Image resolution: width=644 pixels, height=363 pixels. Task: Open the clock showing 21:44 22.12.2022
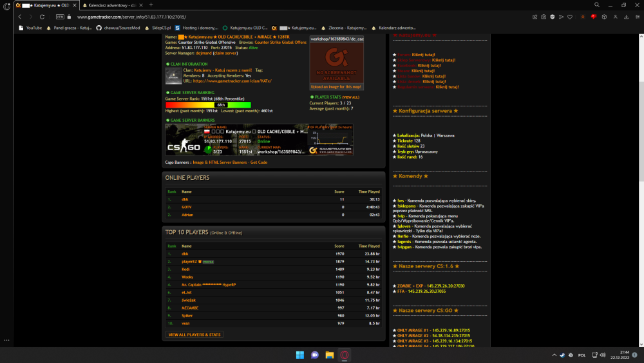click(x=620, y=355)
